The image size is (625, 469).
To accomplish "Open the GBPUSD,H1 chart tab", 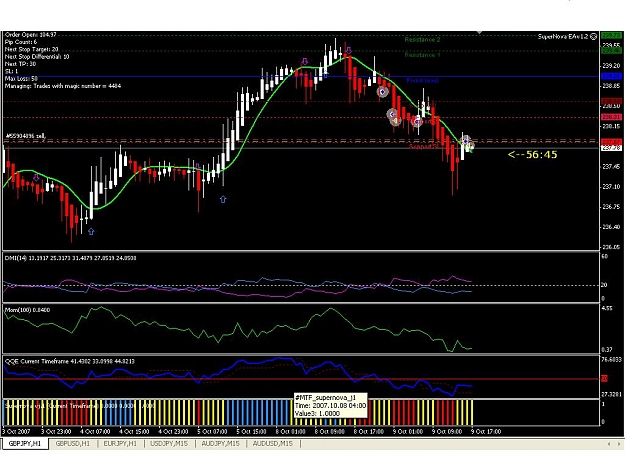I will (x=73, y=443).
